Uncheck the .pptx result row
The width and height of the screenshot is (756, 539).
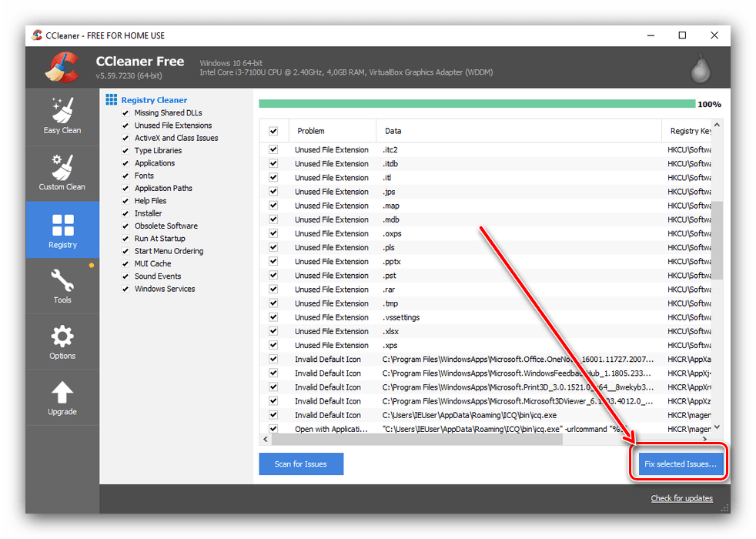pyautogui.click(x=273, y=261)
